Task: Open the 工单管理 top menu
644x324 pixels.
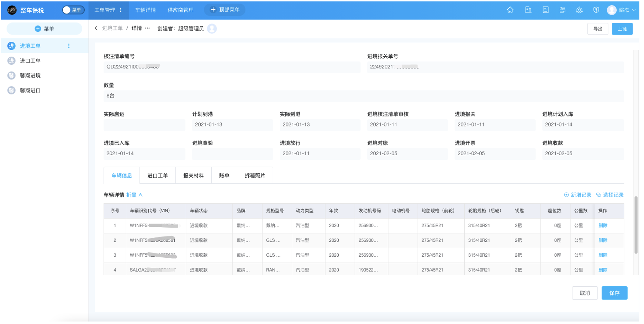Action: point(105,10)
